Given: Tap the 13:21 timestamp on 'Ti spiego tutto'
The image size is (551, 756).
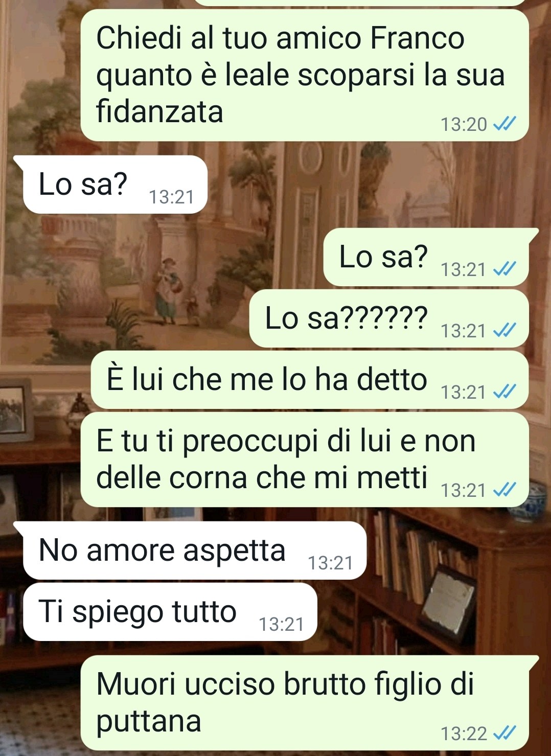Looking at the screenshot, I should pos(281,624).
